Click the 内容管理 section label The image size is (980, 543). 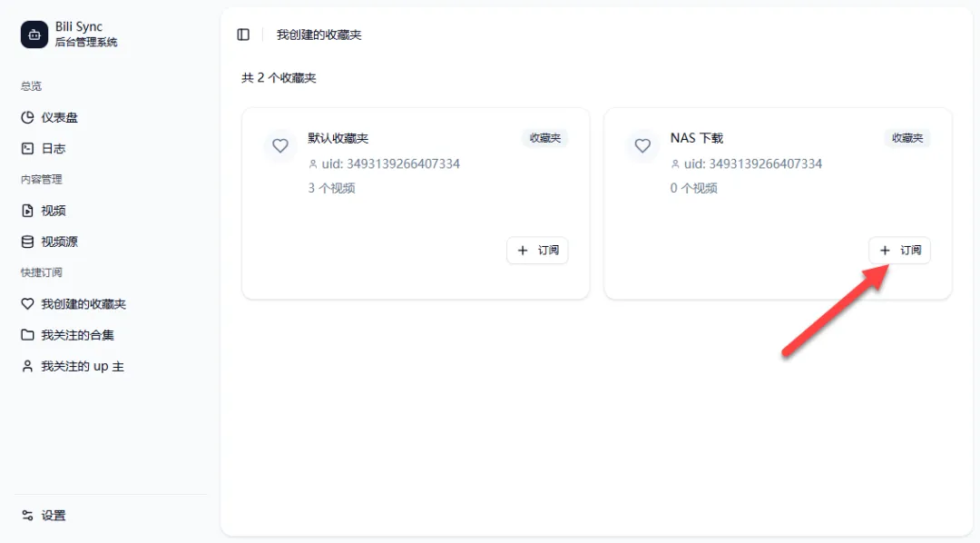(x=41, y=180)
